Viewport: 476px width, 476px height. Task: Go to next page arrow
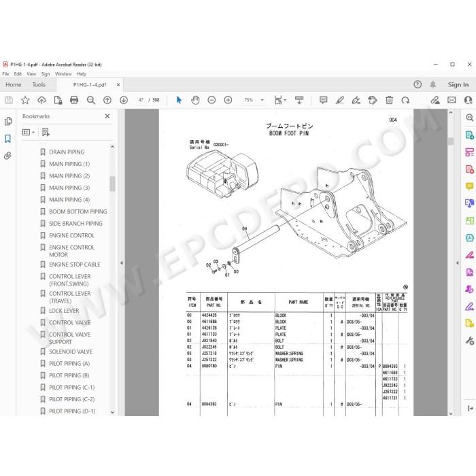(124, 100)
